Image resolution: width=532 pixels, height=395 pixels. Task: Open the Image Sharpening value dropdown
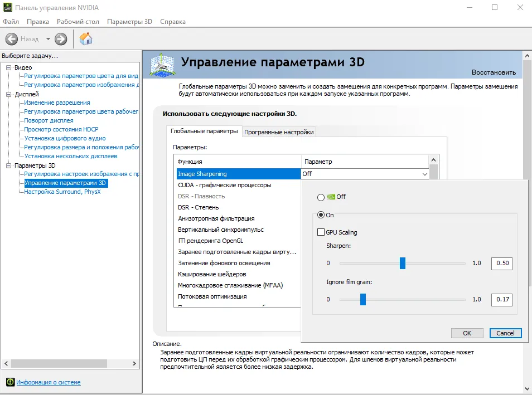click(425, 174)
